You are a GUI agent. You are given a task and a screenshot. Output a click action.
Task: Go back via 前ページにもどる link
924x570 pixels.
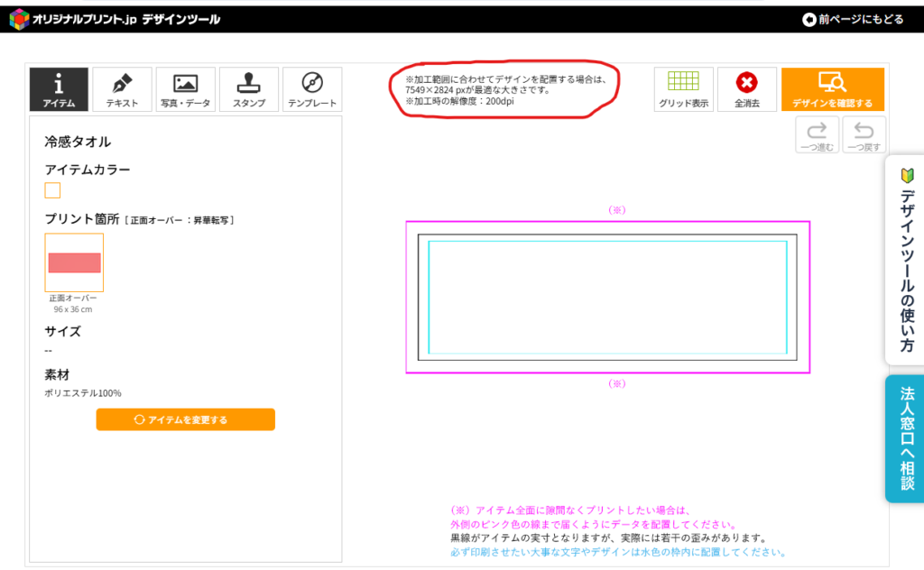(860, 19)
